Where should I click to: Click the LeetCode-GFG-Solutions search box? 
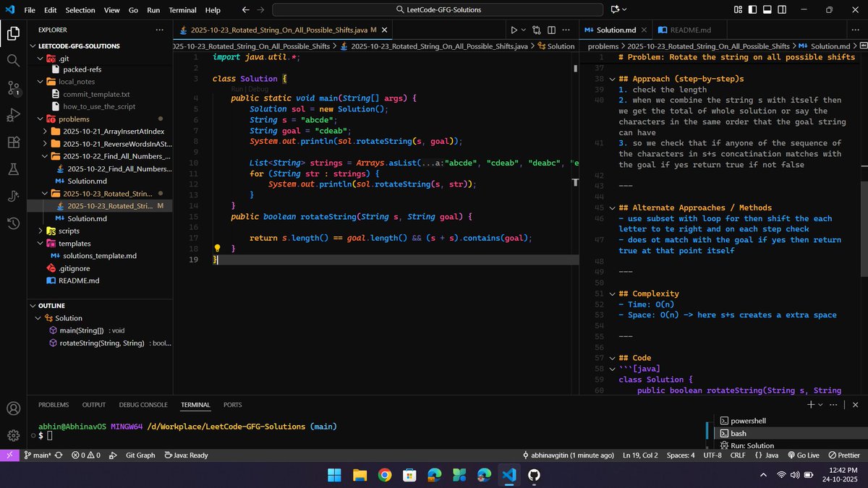[x=438, y=10]
